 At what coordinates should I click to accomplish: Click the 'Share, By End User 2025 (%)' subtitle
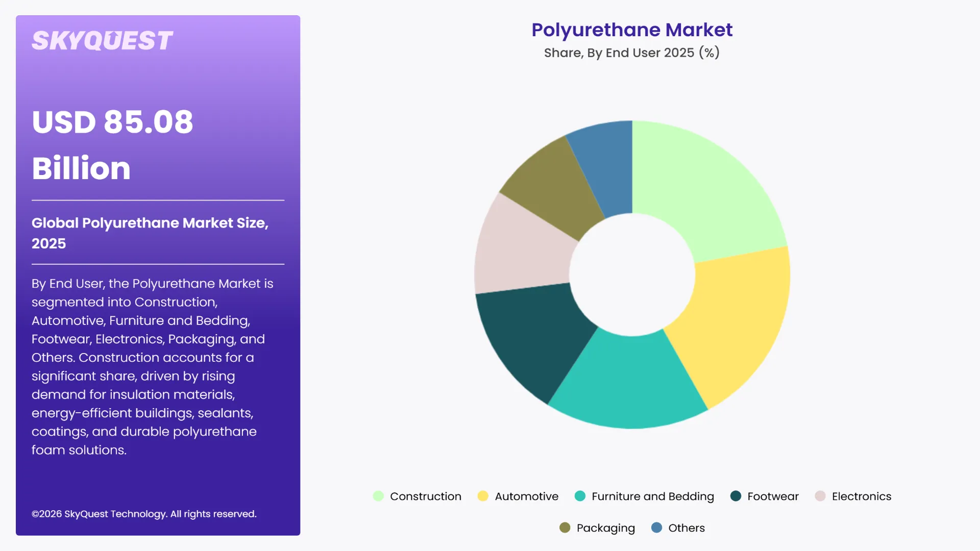click(x=632, y=53)
